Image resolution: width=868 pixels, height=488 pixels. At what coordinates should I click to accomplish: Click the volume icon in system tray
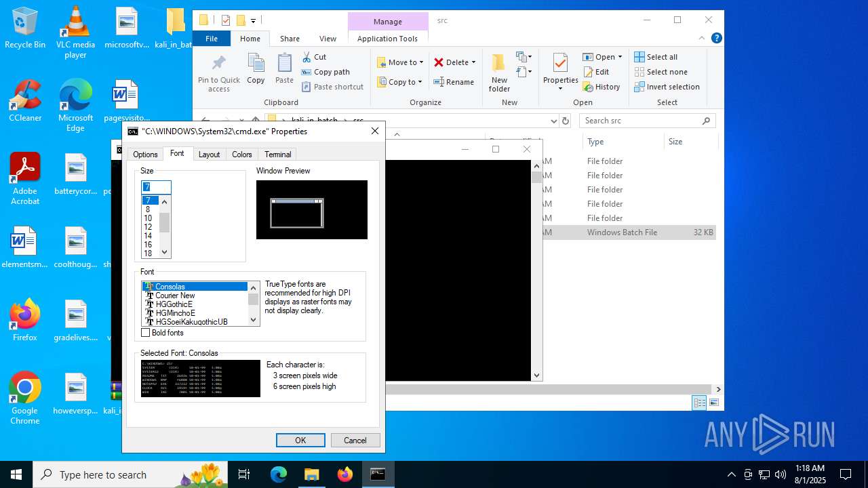pos(781,474)
